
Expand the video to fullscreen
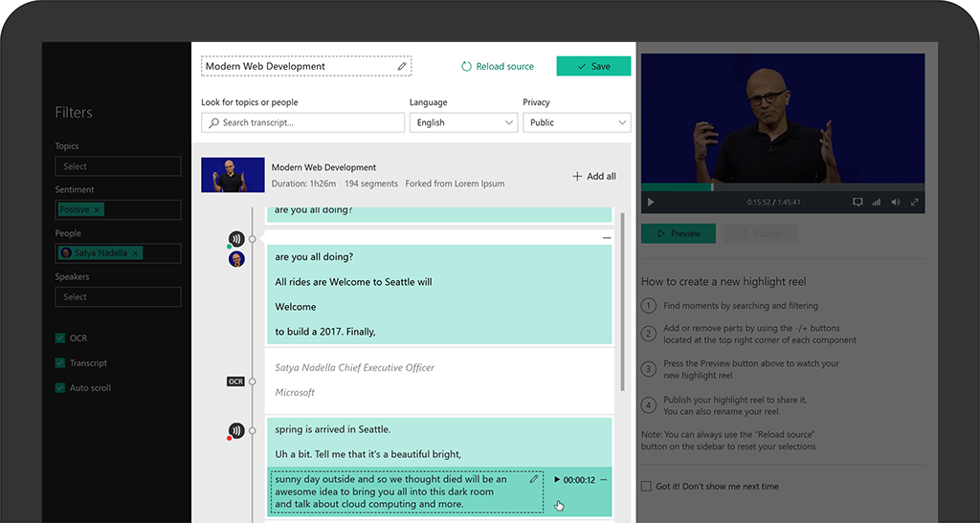coord(915,203)
